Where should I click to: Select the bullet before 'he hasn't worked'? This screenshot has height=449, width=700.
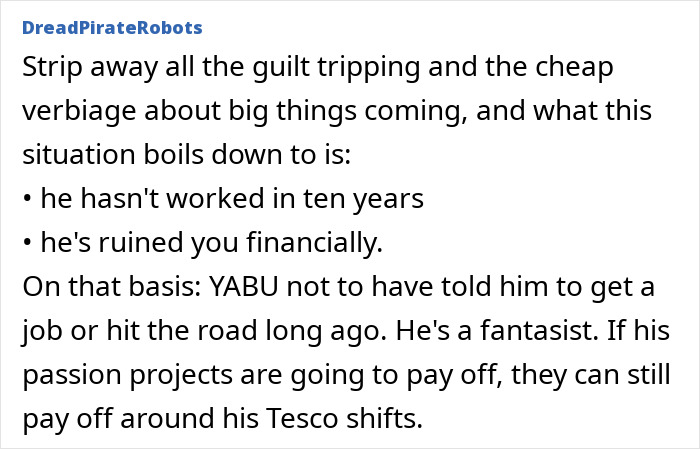coord(27,199)
